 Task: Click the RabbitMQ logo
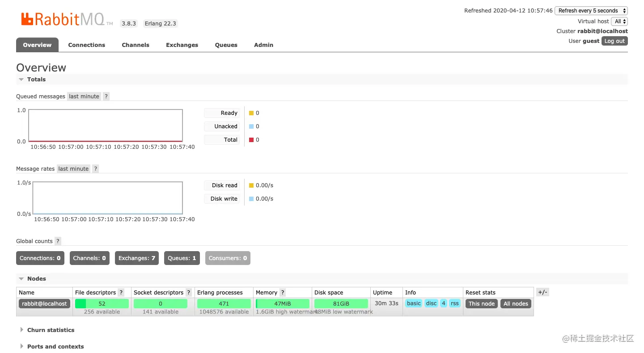pos(66,20)
